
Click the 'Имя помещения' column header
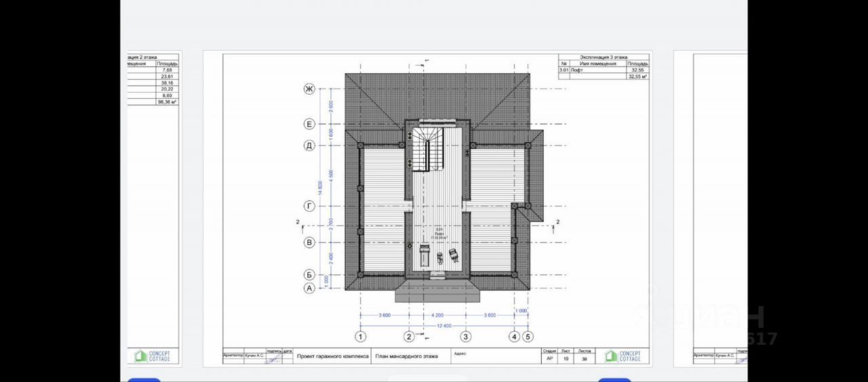[597, 64]
